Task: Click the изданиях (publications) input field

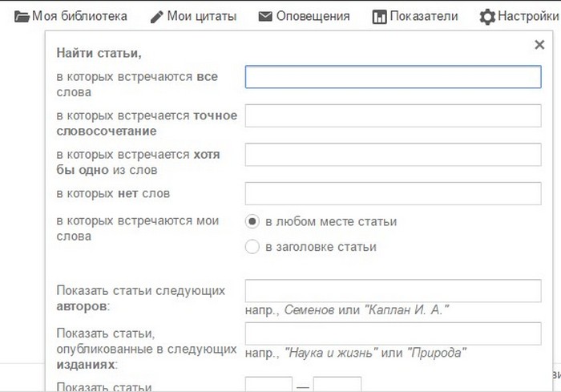Action: [393, 333]
